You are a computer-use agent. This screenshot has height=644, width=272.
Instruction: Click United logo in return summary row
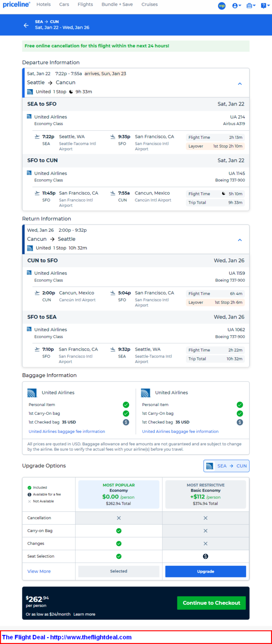pyautogui.click(x=30, y=248)
